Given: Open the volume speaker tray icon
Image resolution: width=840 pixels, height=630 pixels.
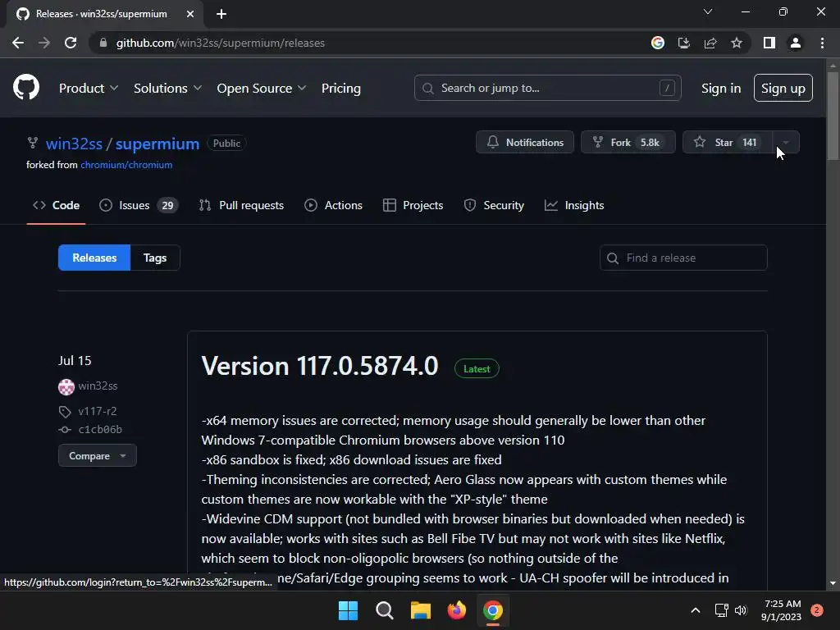Looking at the screenshot, I should (741, 610).
